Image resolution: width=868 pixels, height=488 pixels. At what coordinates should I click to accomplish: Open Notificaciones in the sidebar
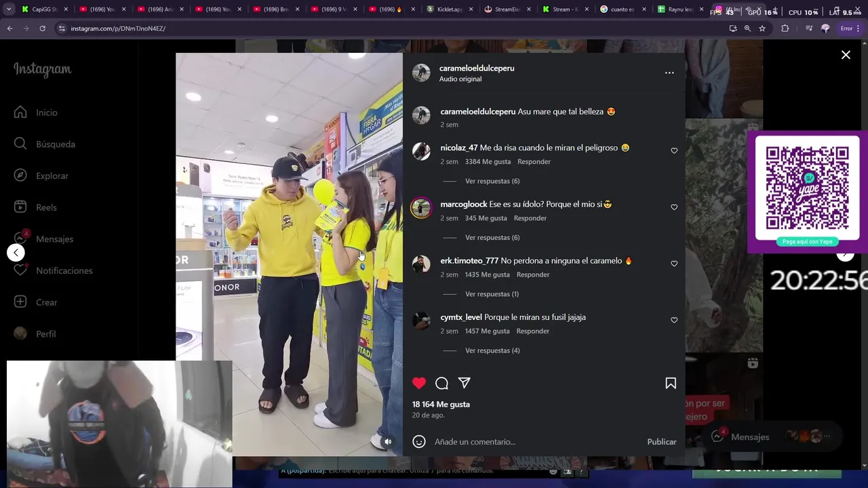click(54, 270)
